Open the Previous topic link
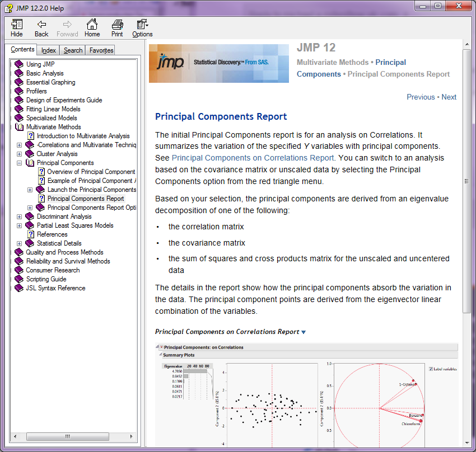Screen dimensions: 476x452 coord(421,97)
